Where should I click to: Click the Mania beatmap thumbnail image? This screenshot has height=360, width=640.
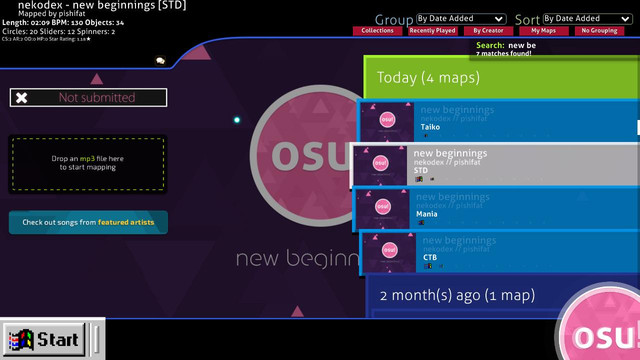382,209
